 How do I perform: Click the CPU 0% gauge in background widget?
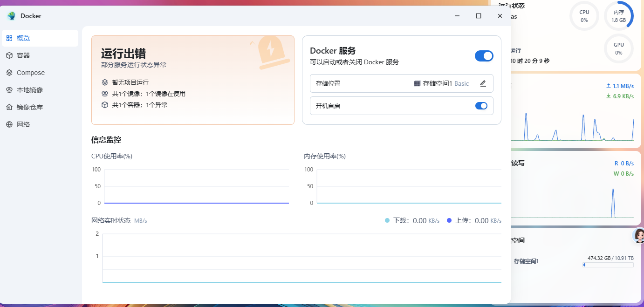(x=584, y=16)
